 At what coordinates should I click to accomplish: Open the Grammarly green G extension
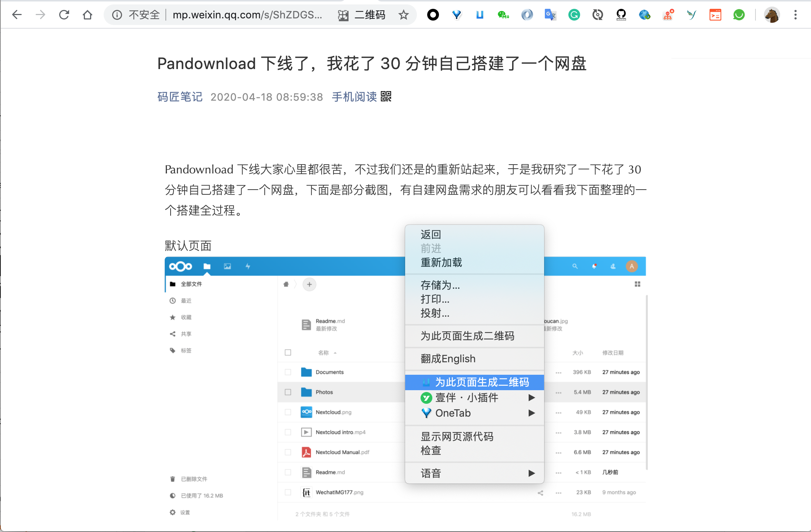[x=574, y=15]
